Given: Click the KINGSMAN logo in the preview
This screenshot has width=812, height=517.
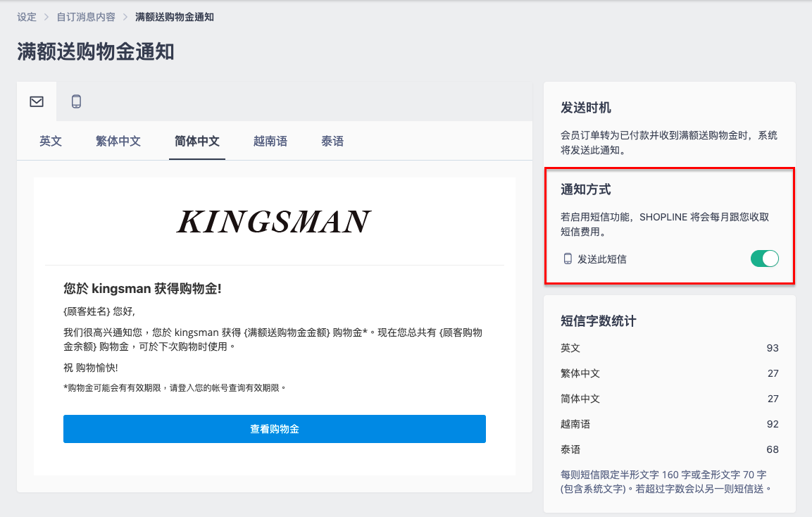Looking at the screenshot, I should tap(274, 222).
